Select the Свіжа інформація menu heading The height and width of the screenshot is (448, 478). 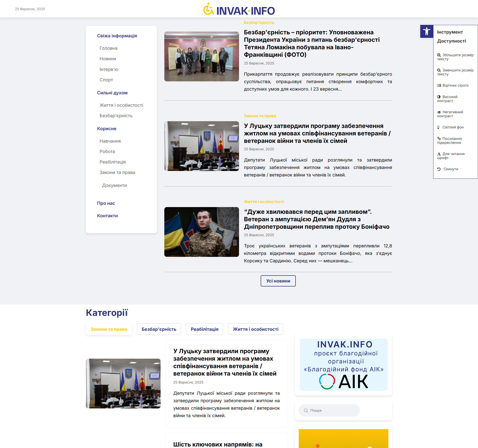(x=117, y=36)
